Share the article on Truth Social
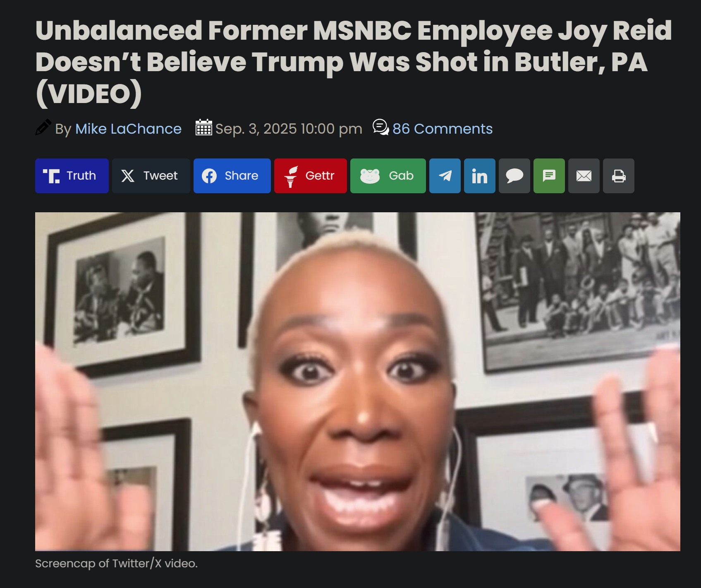 point(72,176)
